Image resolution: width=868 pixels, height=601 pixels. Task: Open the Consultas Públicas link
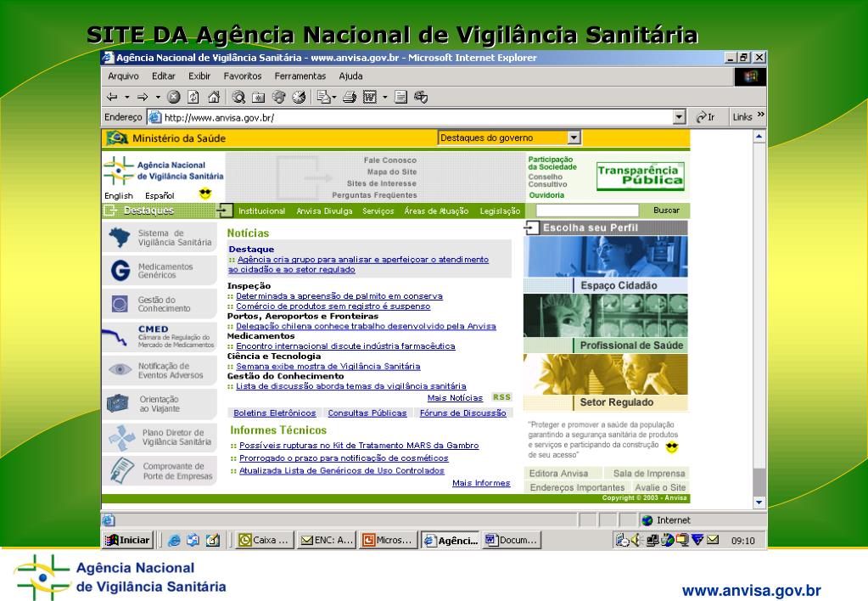point(367,413)
